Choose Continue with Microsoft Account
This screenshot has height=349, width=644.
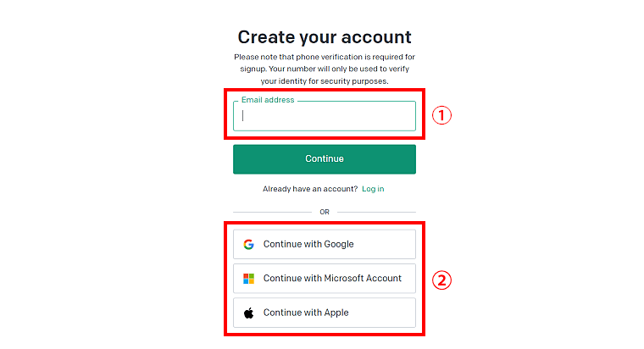tap(325, 279)
